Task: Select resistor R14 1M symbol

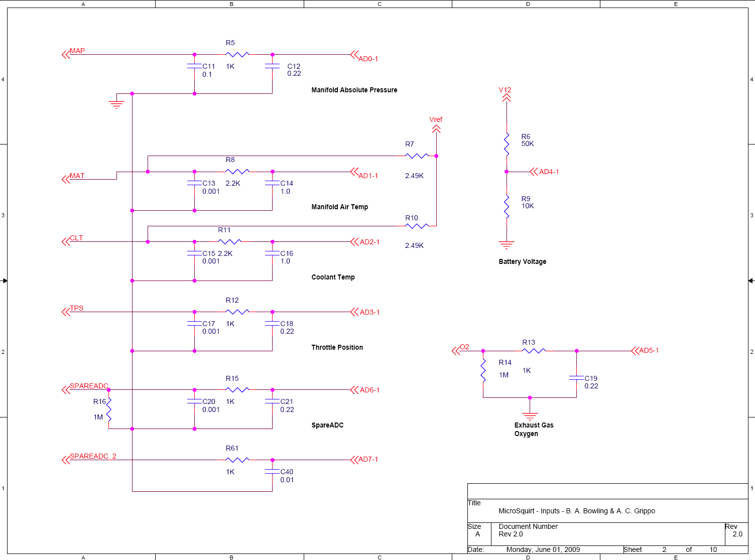Action: click(x=483, y=370)
